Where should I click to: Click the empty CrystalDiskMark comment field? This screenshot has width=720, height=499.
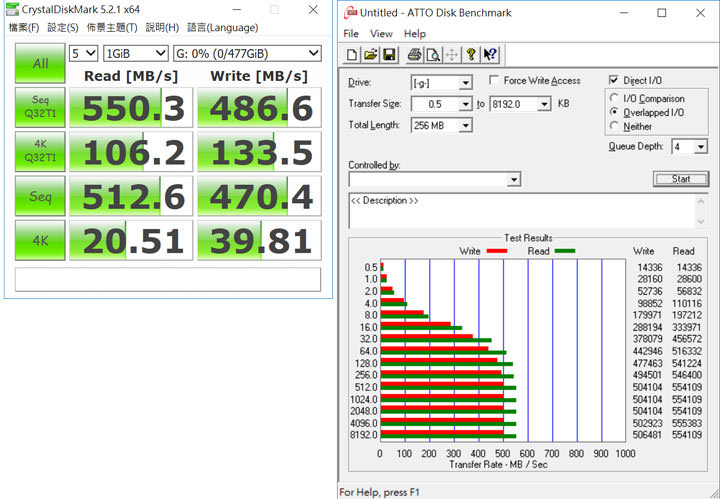[168, 279]
